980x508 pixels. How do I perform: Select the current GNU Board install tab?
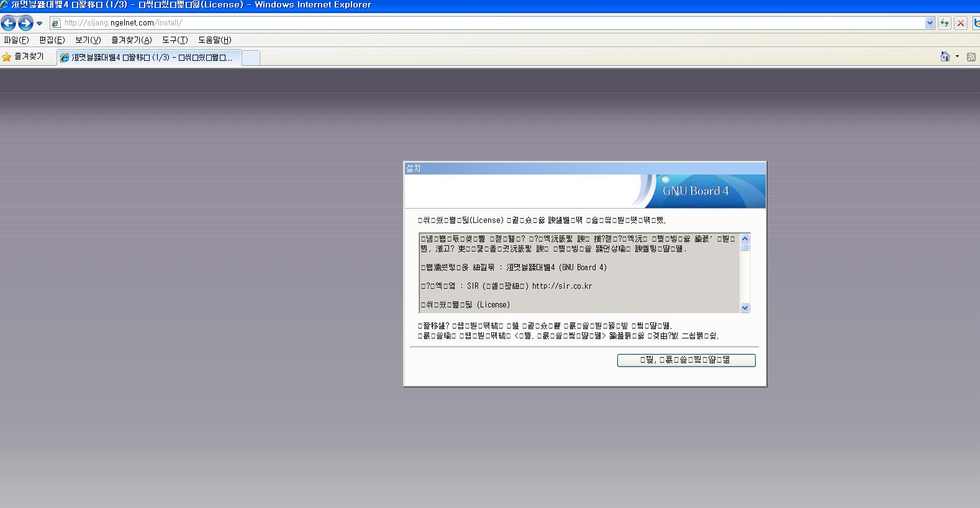point(149,58)
